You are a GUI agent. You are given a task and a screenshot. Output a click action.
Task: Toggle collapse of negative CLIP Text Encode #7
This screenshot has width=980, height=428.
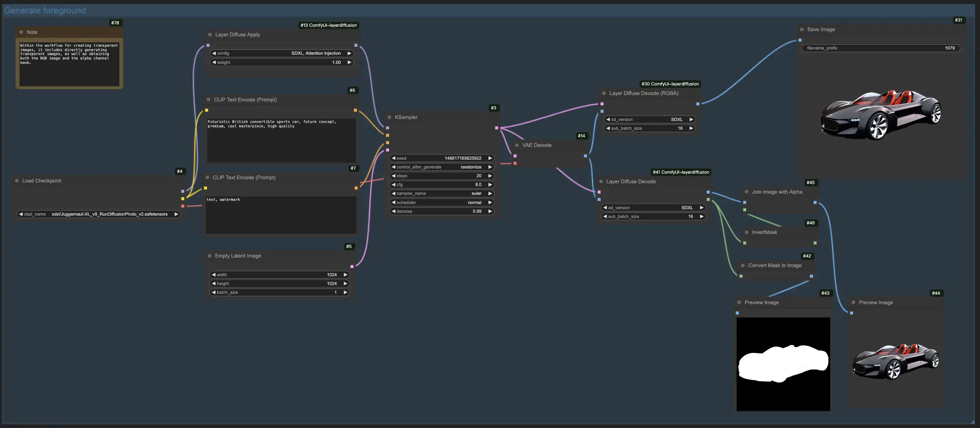pyautogui.click(x=207, y=178)
